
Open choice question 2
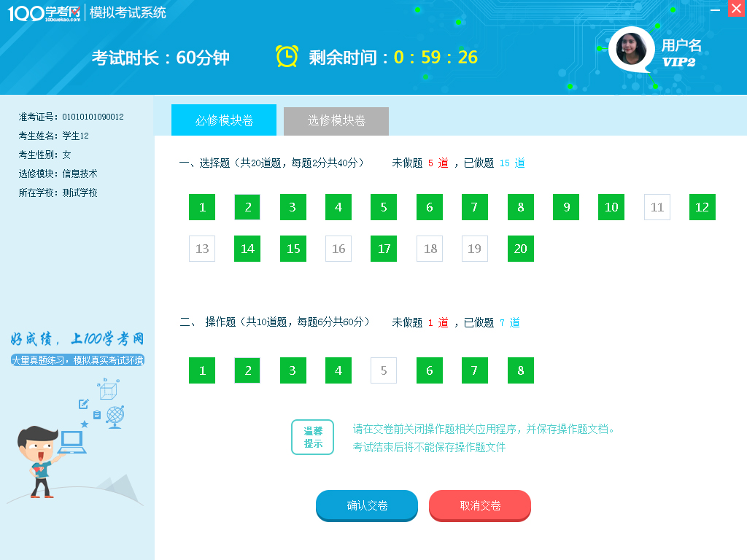pyautogui.click(x=247, y=207)
